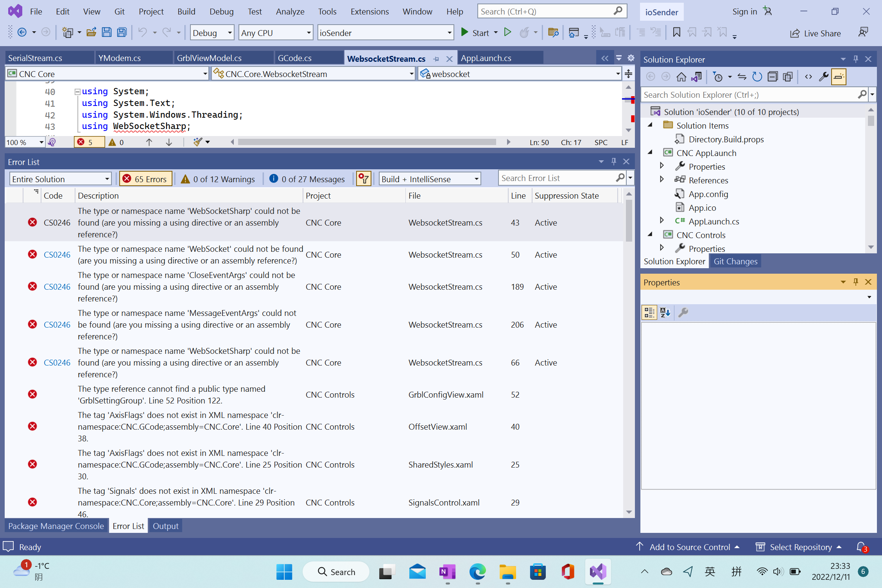The height and width of the screenshot is (588, 882).
Task: Start without debugging using green outline arrow
Action: tap(507, 32)
